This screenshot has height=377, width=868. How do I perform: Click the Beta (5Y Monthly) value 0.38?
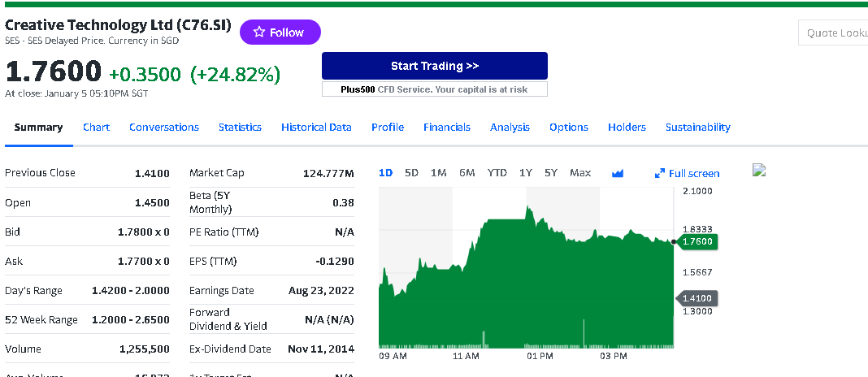pos(343,202)
